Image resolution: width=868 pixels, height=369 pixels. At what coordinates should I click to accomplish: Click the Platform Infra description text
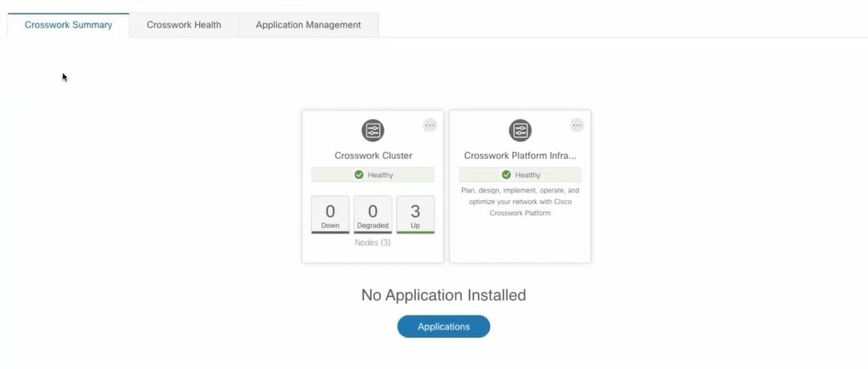click(520, 202)
